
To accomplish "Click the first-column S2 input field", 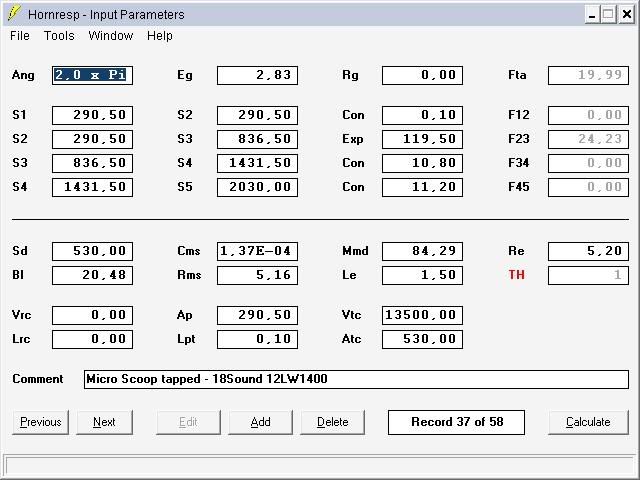I will point(92,139).
